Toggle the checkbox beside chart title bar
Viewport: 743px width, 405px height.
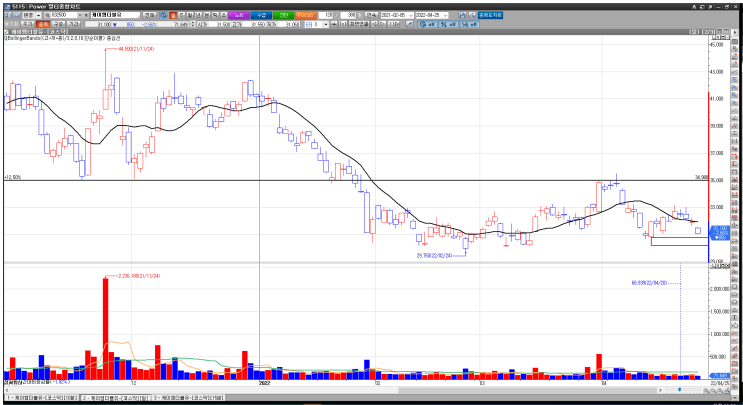6,32
